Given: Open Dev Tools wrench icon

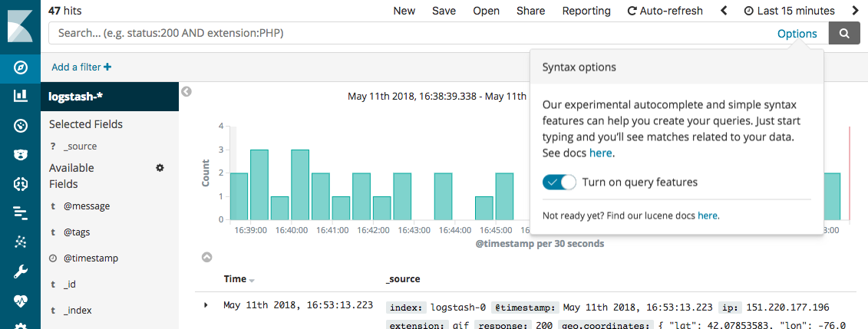Looking at the screenshot, I should tap(21, 271).
